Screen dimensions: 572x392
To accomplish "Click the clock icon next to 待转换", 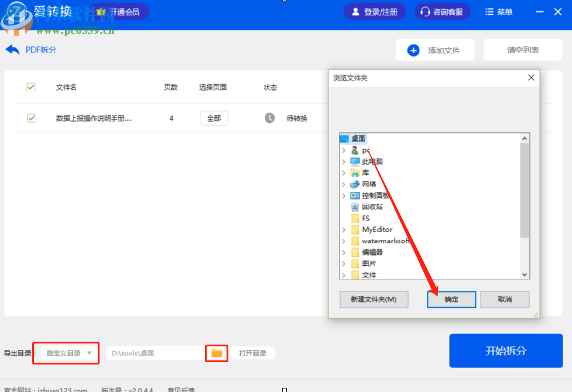I will click(x=269, y=118).
